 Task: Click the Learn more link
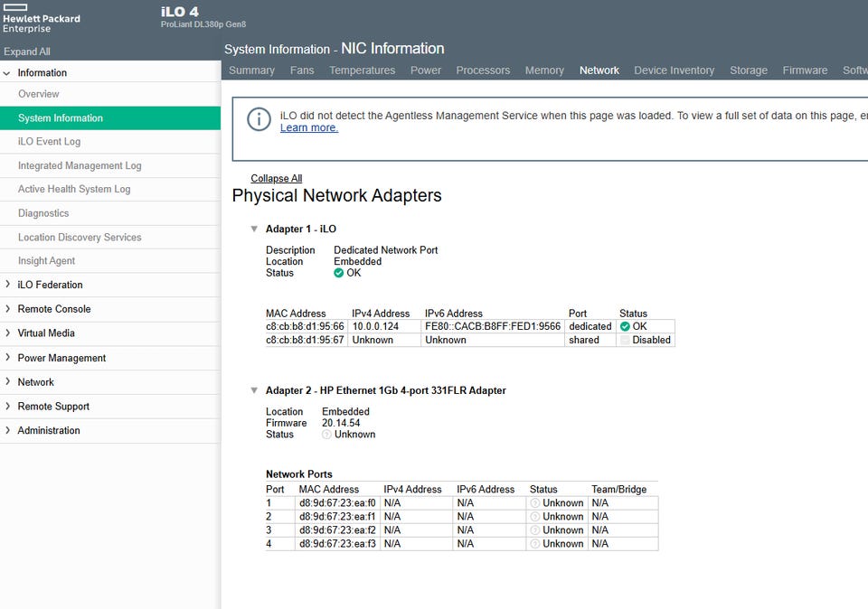pos(309,127)
